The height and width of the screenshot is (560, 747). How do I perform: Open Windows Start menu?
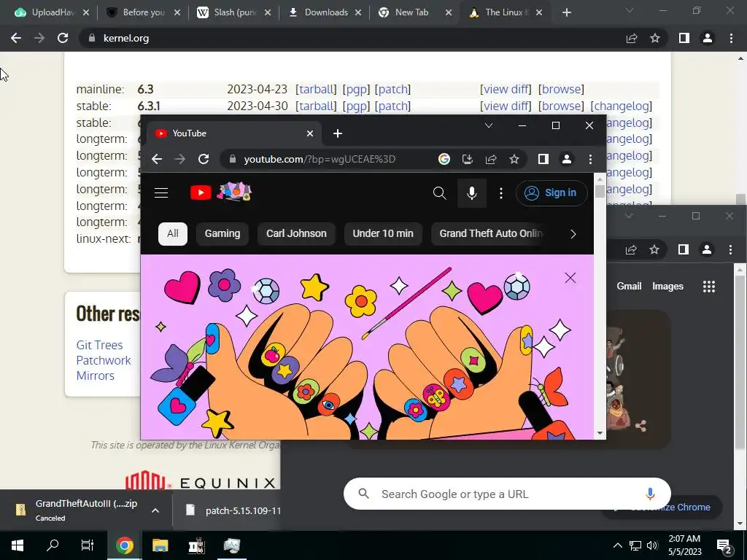[18, 545]
